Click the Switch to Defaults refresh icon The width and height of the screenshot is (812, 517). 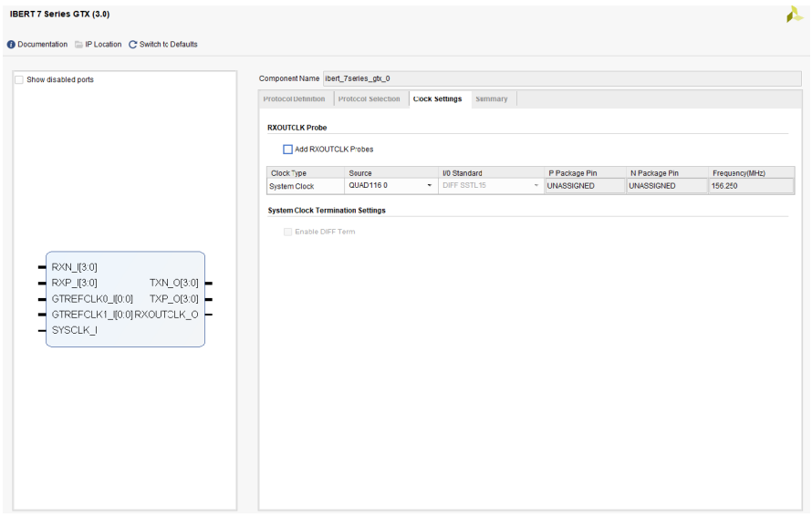(x=132, y=45)
